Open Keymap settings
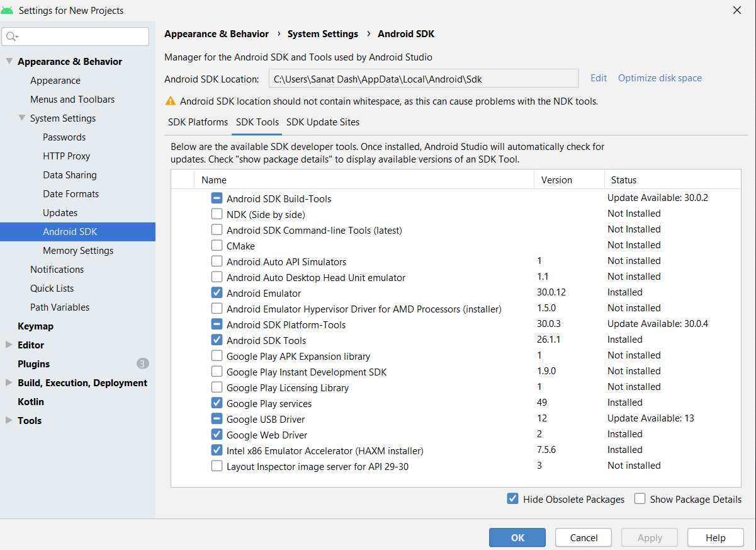This screenshot has height=550, width=756. 35,326
